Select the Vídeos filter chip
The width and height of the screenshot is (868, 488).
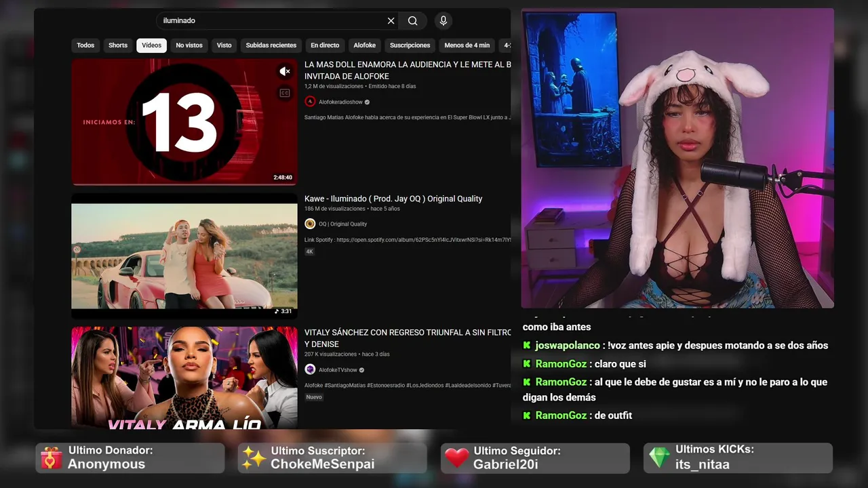152,45
